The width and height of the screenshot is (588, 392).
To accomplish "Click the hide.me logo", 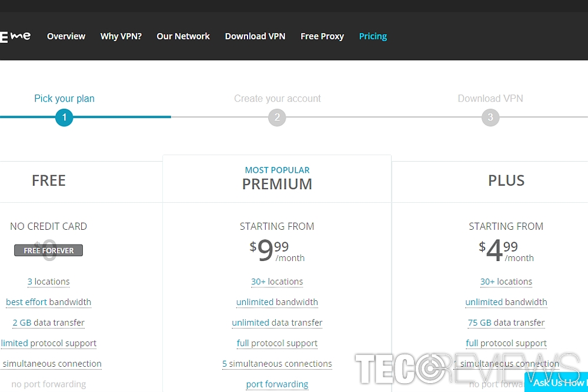I will pos(15,36).
